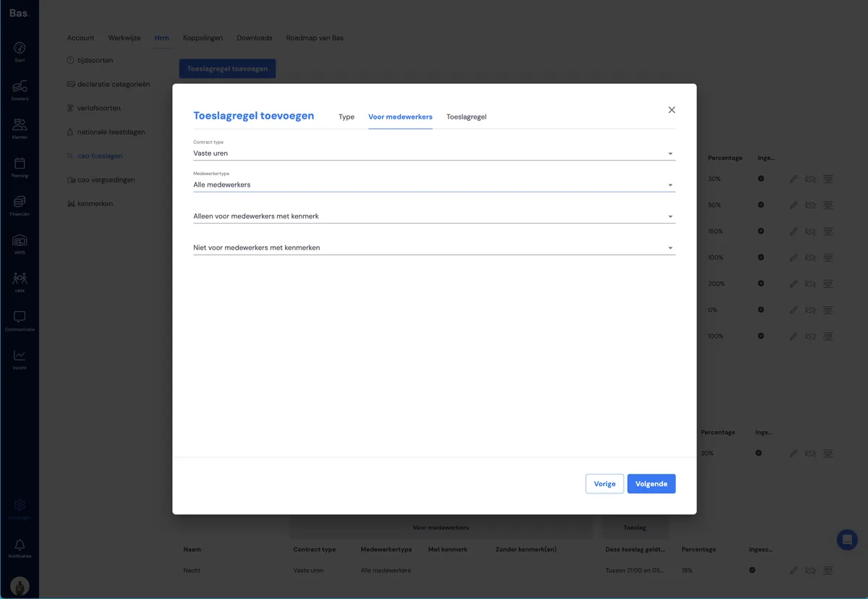Screen dimensions: 868x599
Task: Click the crossed-out eye icon in 0% row
Action: (x=810, y=310)
